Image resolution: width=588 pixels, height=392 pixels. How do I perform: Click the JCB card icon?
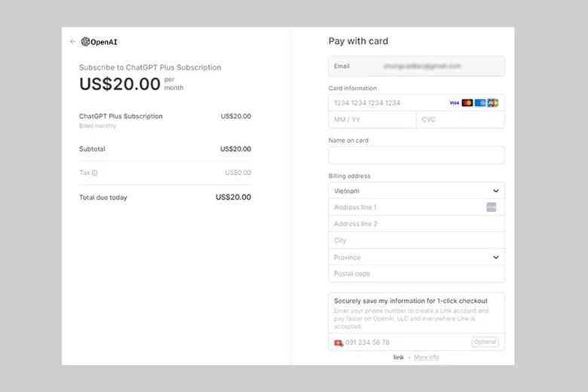pos(493,103)
